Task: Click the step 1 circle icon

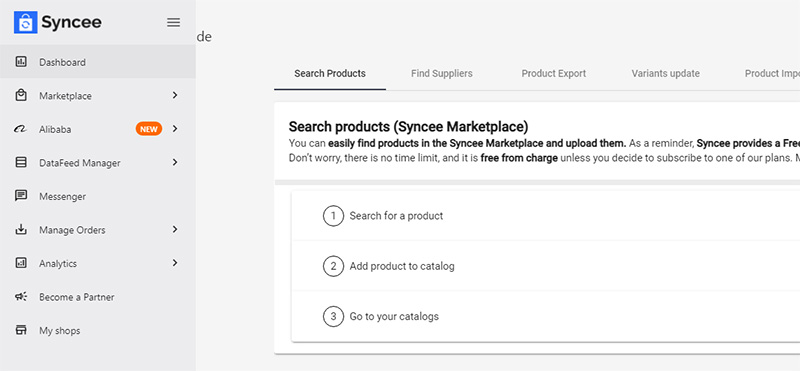Action: coord(333,216)
